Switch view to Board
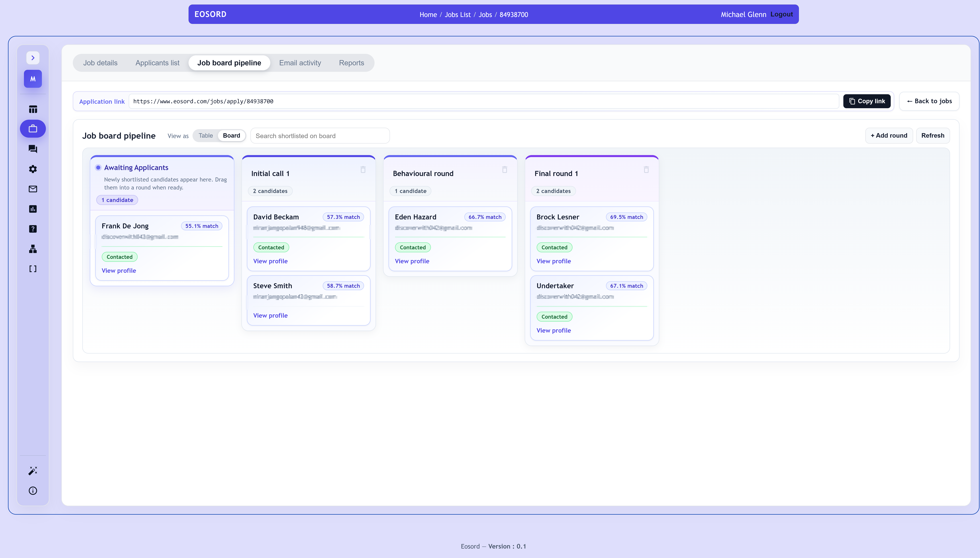The image size is (980, 558). tap(232, 136)
